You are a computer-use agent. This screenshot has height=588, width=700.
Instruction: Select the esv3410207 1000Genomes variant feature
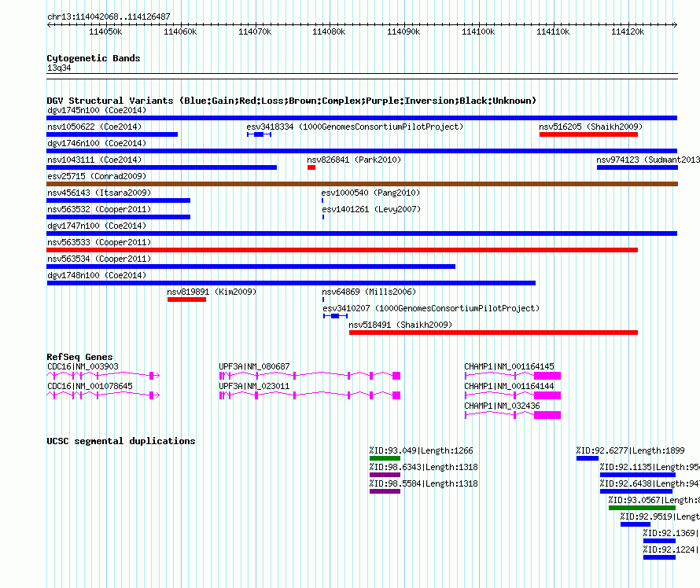335,316
